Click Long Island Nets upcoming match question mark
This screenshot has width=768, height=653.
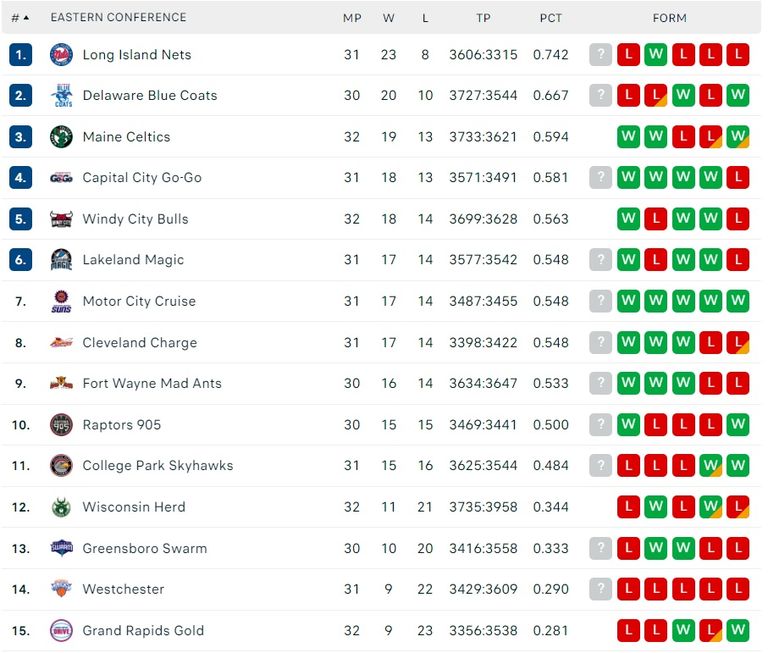[600, 54]
